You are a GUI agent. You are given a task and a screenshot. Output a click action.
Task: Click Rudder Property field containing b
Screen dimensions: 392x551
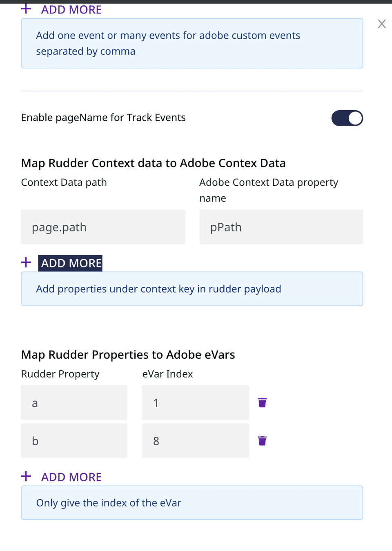[x=74, y=441]
